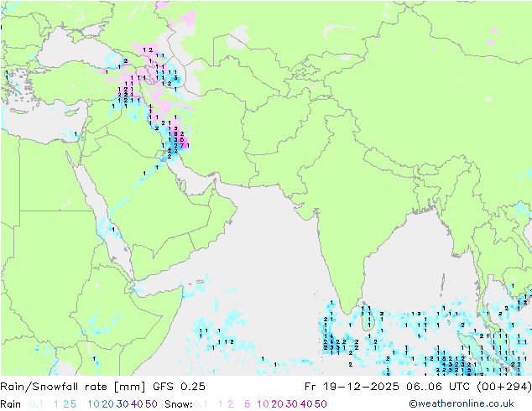Click the Rain legend label
The image size is (532, 411).
click(11, 404)
